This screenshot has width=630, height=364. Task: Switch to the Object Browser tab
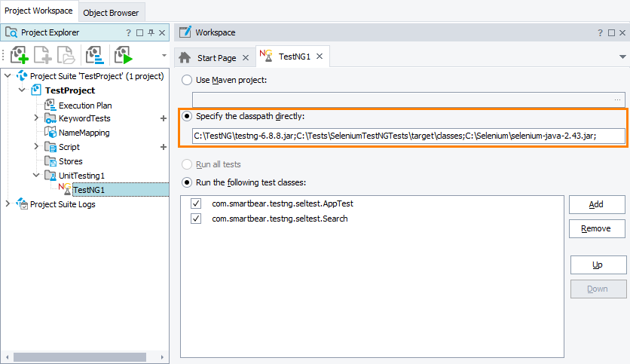click(x=111, y=13)
